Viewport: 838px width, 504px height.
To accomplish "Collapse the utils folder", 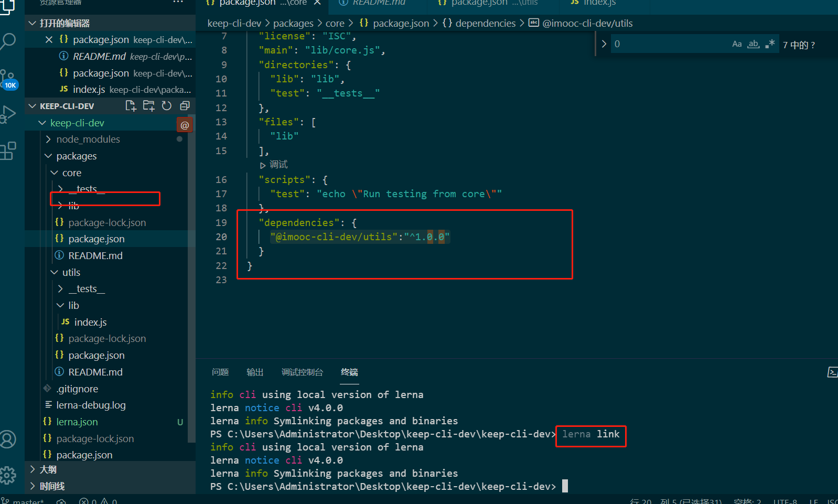I will [55, 272].
